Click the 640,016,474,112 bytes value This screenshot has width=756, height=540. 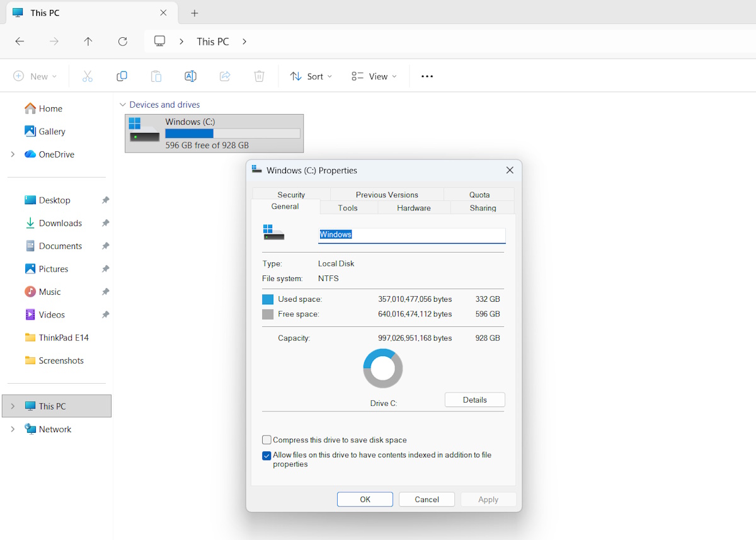[415, 314]
